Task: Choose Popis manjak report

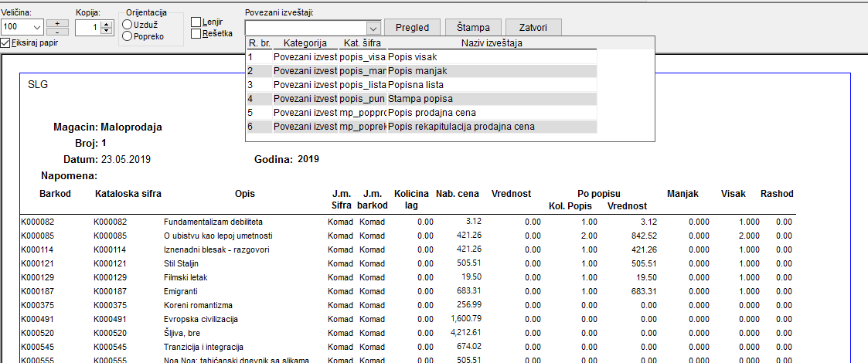Action: click(x=420, y=71)
